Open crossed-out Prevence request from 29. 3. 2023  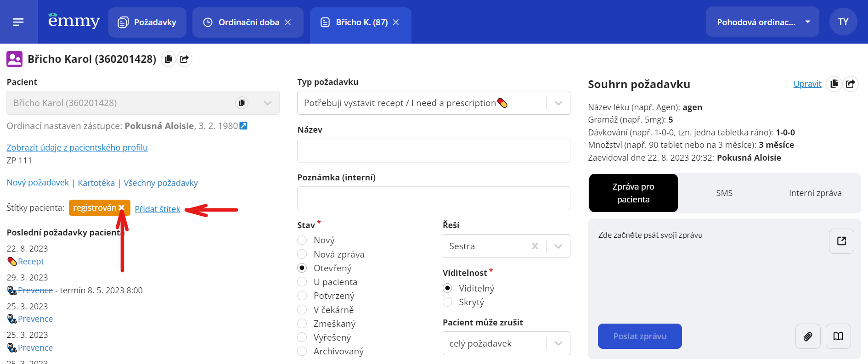tap(35, 291)
